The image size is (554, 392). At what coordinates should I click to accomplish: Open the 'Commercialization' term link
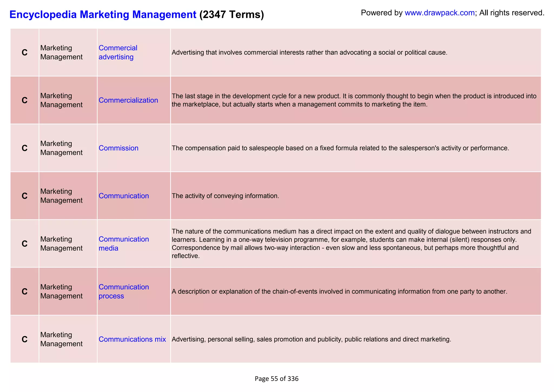pos(128,100)
